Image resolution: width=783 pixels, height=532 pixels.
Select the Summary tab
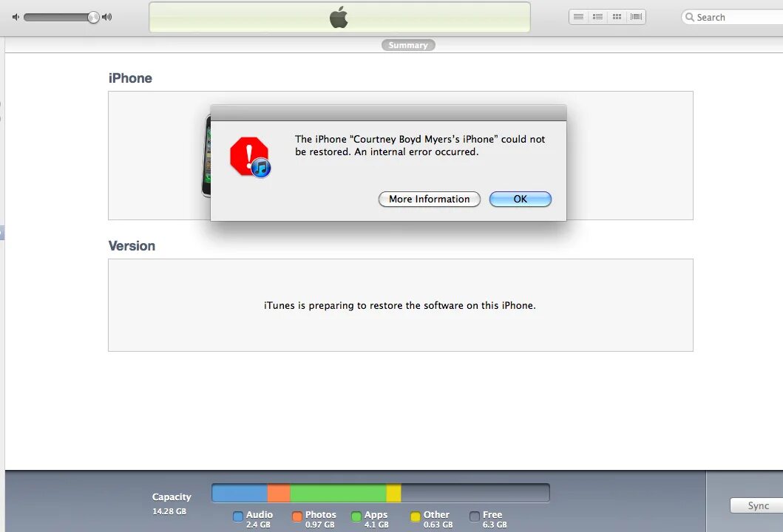(408, 45)
